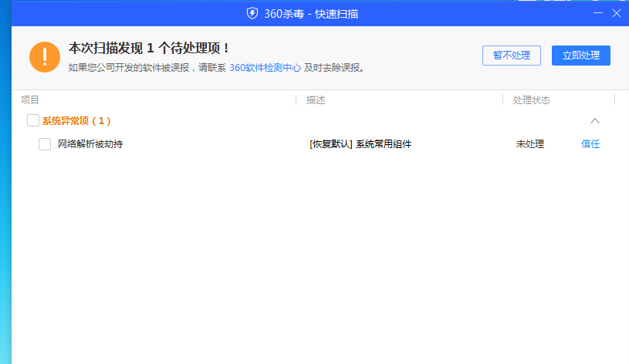Click the 处理状态 column header
Image resolution: width=629 pixels, height=364 pixels.
coord(532,100)
